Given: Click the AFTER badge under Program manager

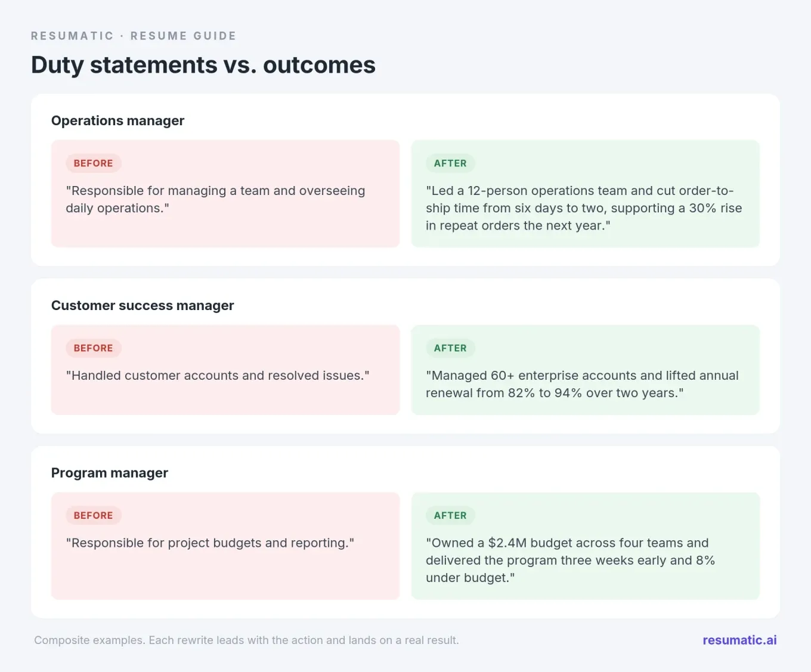Looking at the screenshot, I should [450, 516].
